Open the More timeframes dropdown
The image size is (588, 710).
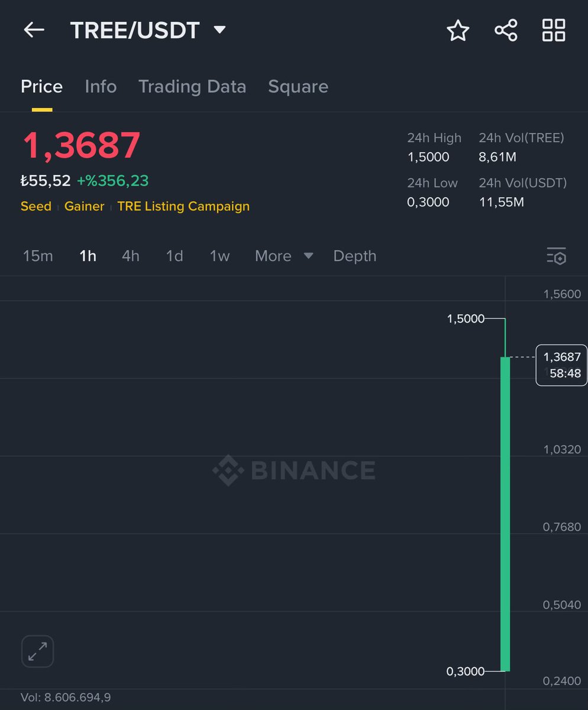pyautogui.click(x=273, y=256)
